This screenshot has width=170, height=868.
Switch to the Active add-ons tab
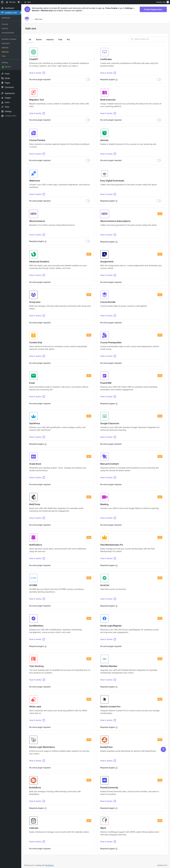(39, 39)
